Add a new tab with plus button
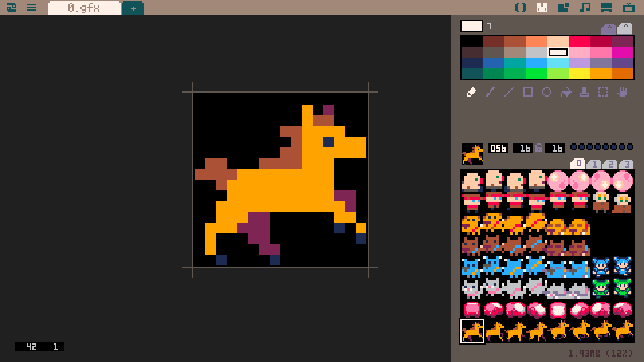This screenshot has height=362, width=644. [x=133, y=8]
